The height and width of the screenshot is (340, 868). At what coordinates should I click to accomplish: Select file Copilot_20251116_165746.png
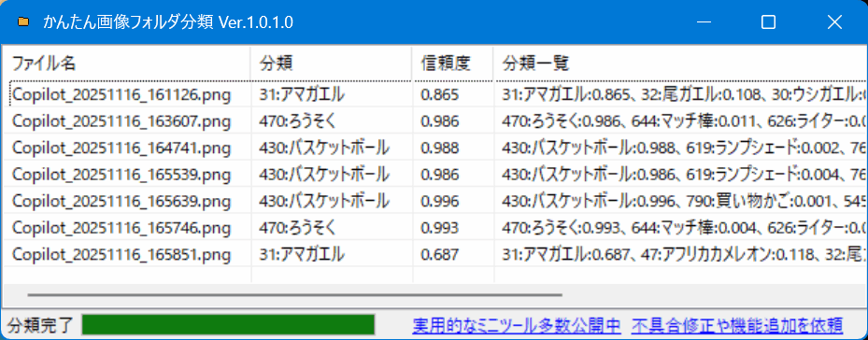(x=121, y=228)
